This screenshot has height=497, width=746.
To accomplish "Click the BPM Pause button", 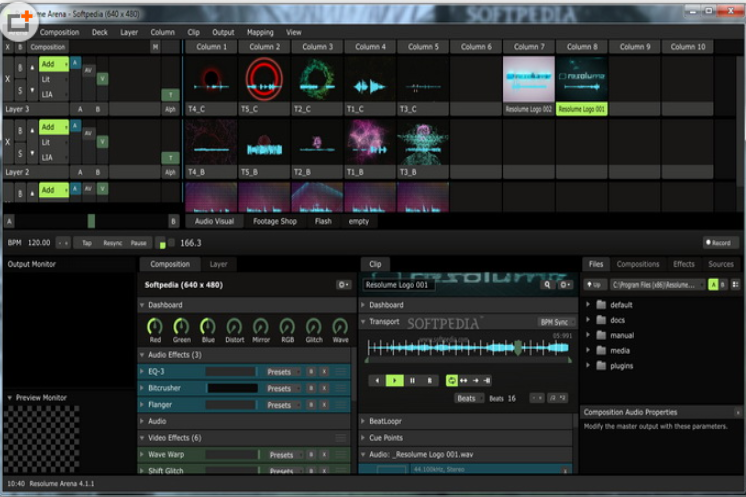I will [138, 243].
